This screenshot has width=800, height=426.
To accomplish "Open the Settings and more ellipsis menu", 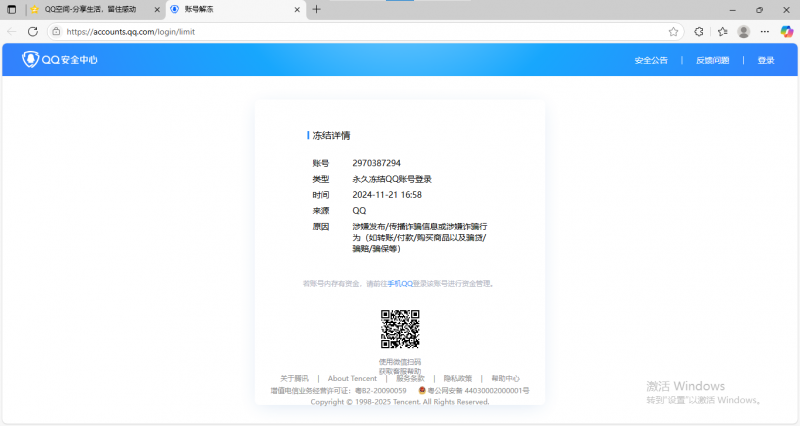I will (764, 32).
